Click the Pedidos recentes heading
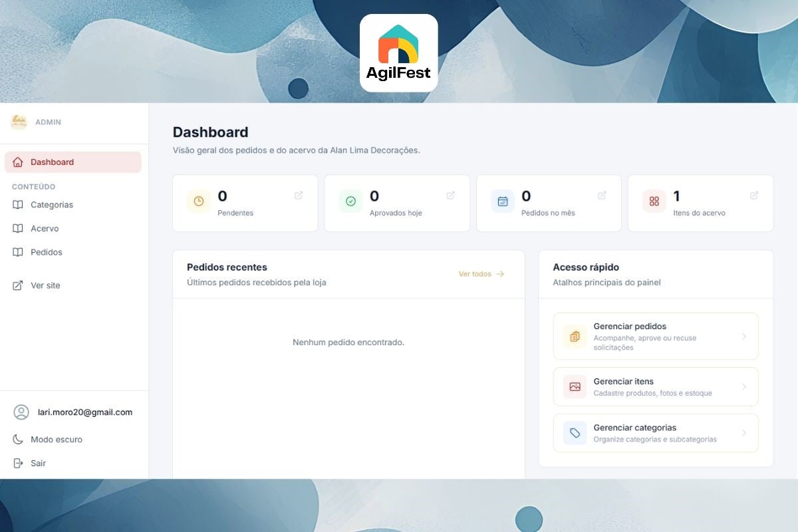The height and width of the screenshot is (532, 798). tap(227, 267)
